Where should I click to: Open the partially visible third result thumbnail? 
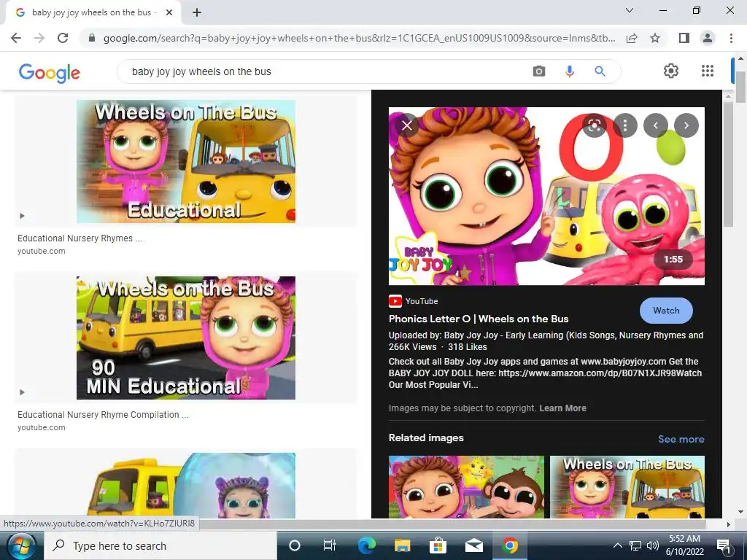(x=186, y=485)
